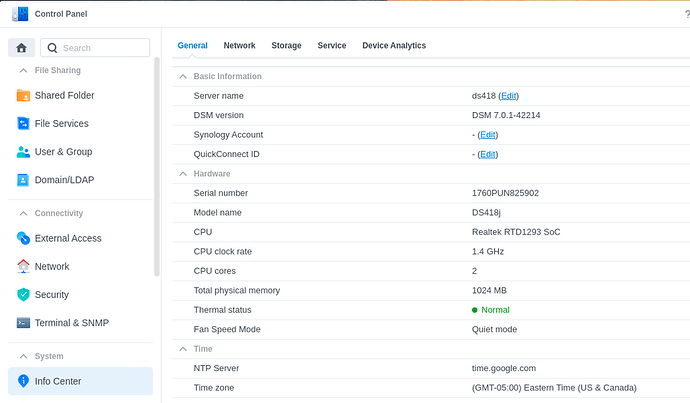Click into the Search input field
Viewport: 690px width, 403px height.
coord(95,48)
